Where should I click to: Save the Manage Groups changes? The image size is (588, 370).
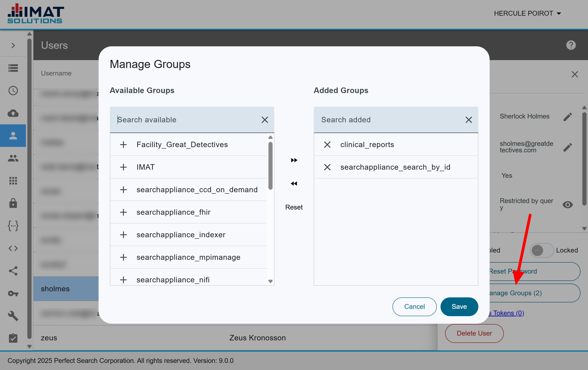(459, 307)
